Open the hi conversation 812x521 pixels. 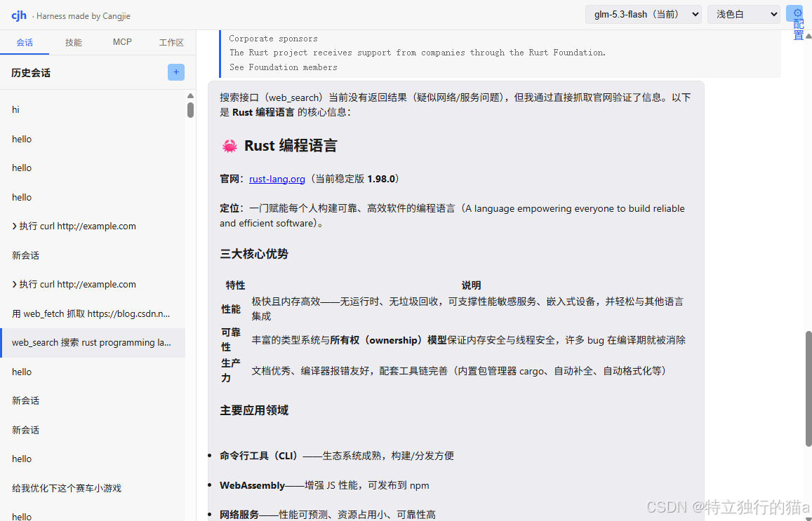[x=93, y=109]
